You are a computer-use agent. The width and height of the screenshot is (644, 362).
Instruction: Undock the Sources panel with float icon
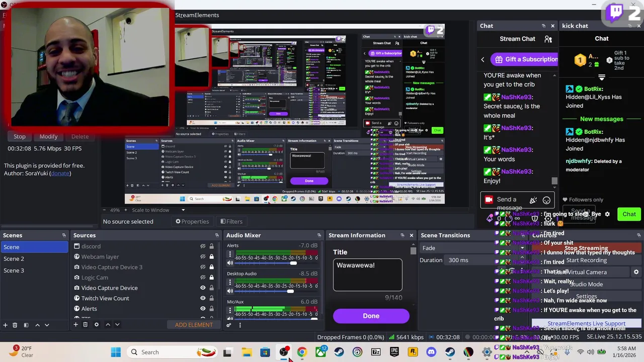tap(217, 235)
